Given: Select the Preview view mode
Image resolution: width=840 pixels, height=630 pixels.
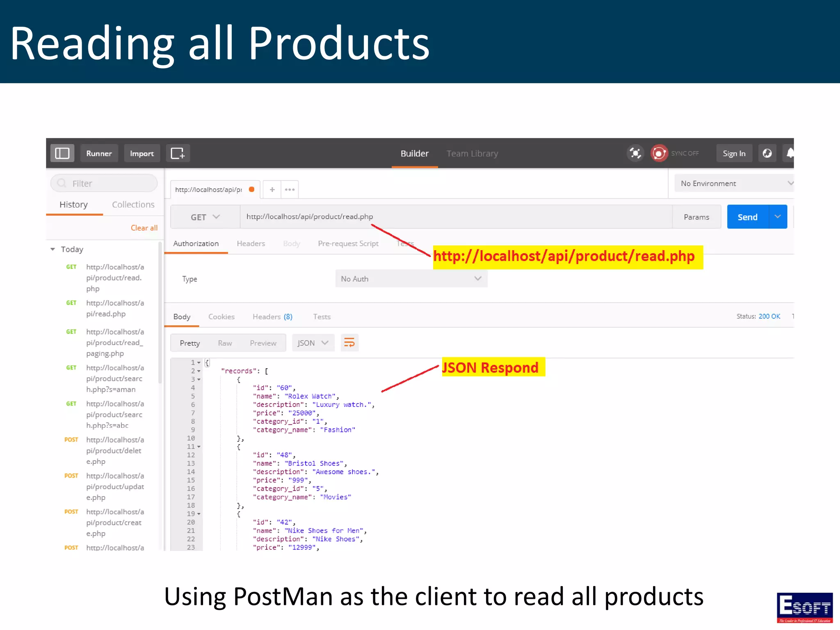Looking at the screenshot, I should click(263, 343).
